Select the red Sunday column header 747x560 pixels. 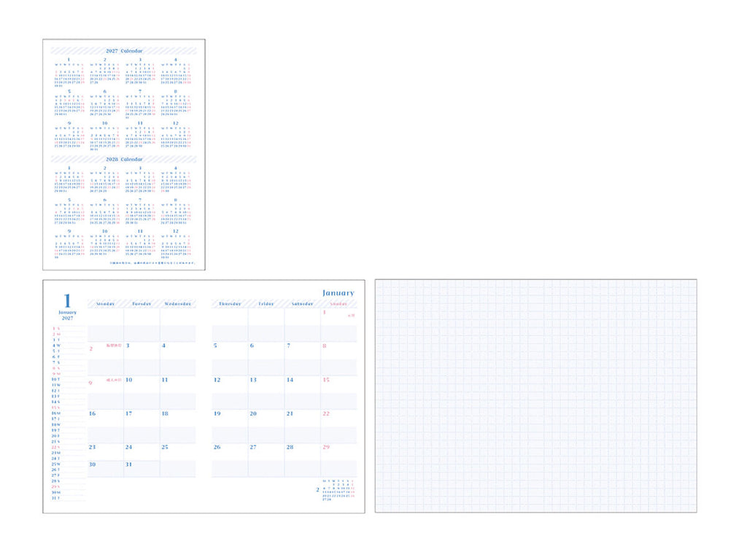point(338,304)
